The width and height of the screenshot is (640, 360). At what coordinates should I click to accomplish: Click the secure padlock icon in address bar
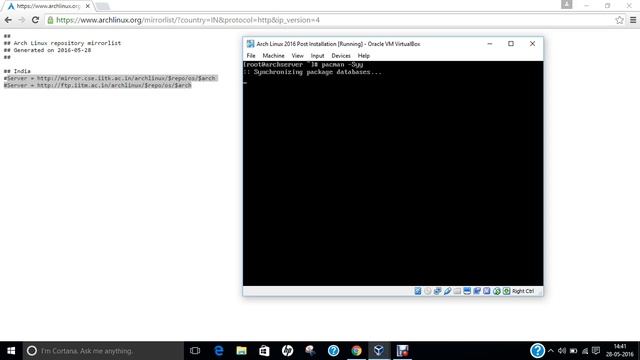click(x=50, y=20)
